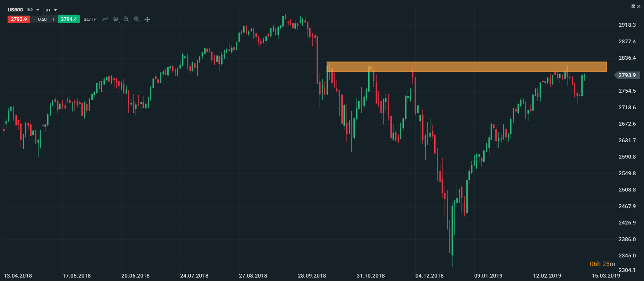Click the 04.12.2018 date on time axis
This screenshot has height=281, width=644.
point(429,276)
